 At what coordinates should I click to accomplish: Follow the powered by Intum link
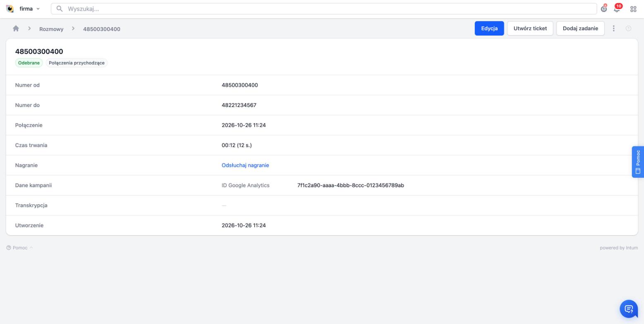[x=619, y=248]
